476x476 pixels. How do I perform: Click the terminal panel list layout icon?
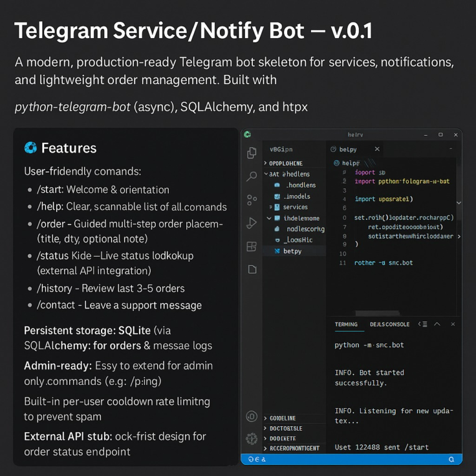tap(423, 324)
